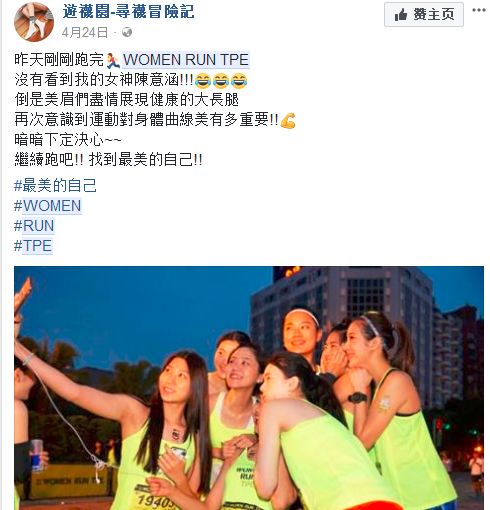Click the flexed biceps emoji
The image size is (490, 510).
coord(288,121)
